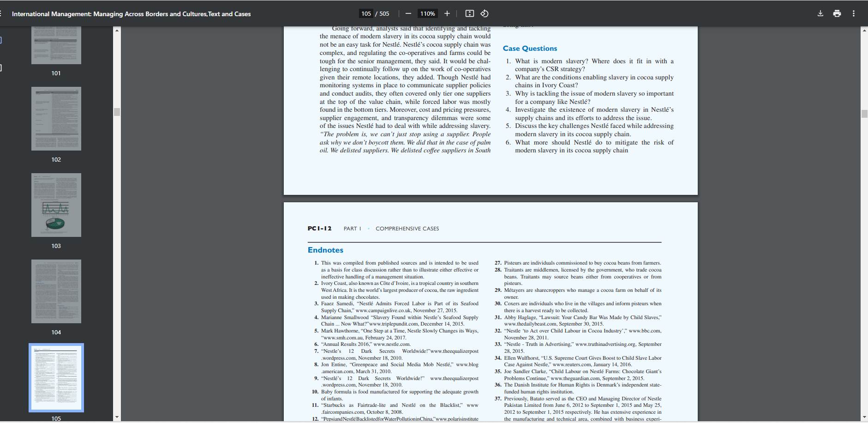
Task: Click thumbnail panel scroll up arrow
Action: pos(117,30)
